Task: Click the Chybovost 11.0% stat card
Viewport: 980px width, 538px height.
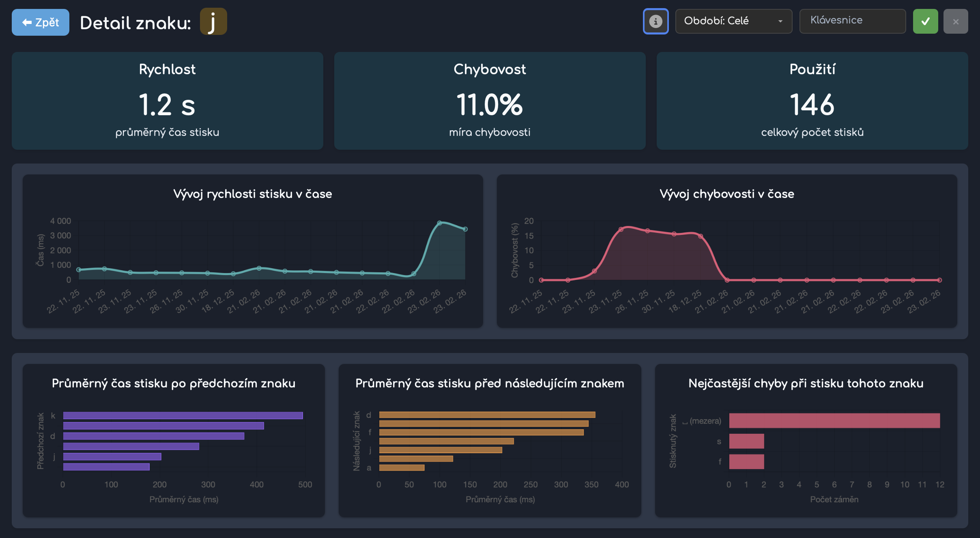Action: (490, 101)
